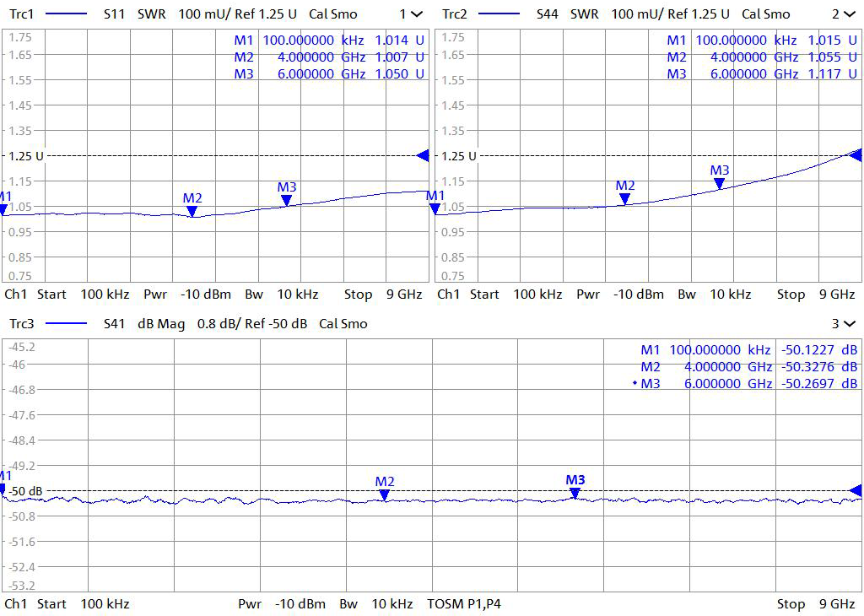Image resolution: width=864 pixels, height=616 pixels.
Task: Click the Trc2 trace label
Action: [455, 14]
